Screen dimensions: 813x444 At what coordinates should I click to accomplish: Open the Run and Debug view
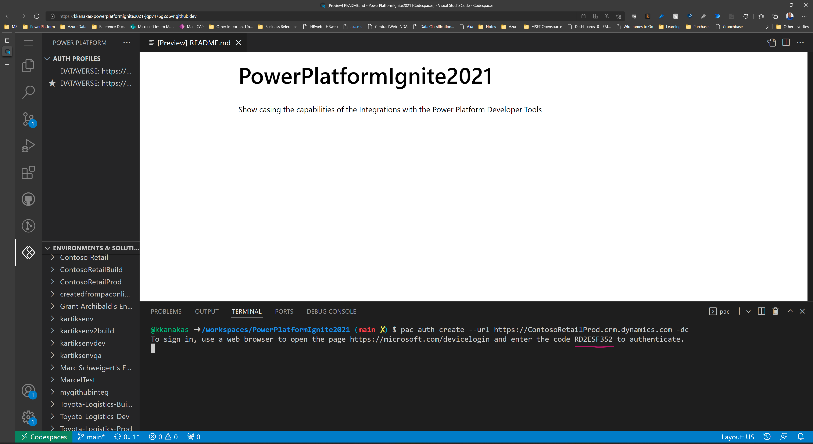[29, 146]
